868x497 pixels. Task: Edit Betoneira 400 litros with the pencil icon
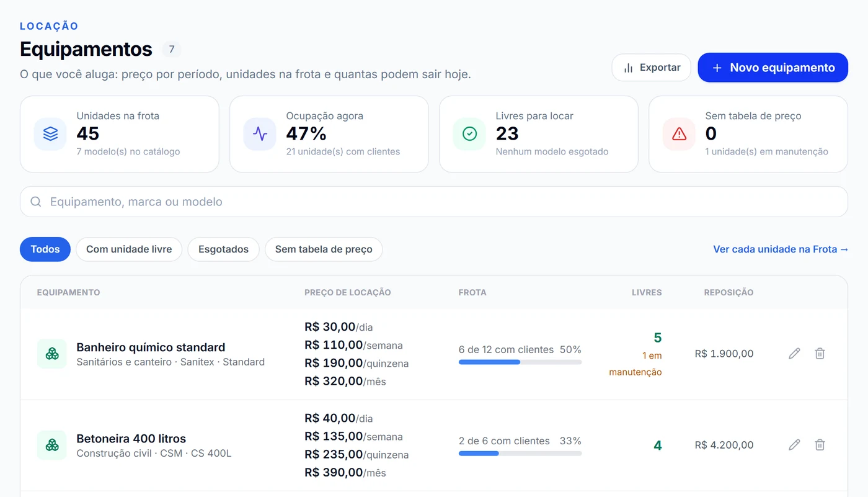click(x=794, y=445)
